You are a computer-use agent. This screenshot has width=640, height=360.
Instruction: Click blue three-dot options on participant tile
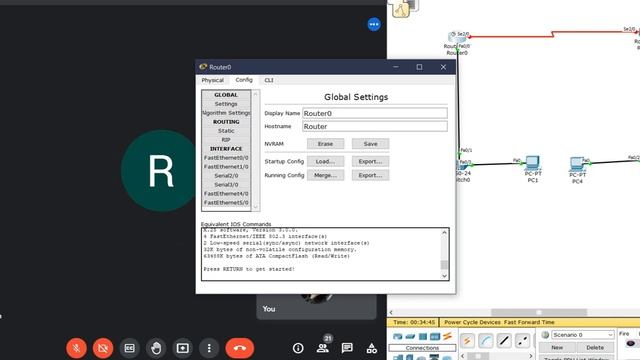click(x=374, y=24)
